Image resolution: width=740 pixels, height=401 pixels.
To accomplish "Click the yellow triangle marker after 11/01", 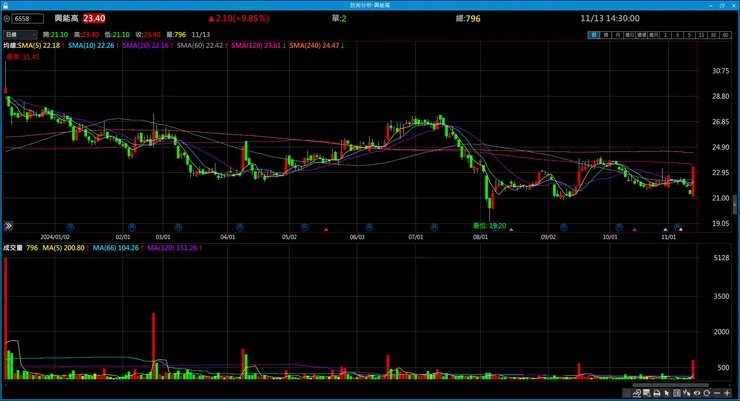I will click(x=681, y=230).
